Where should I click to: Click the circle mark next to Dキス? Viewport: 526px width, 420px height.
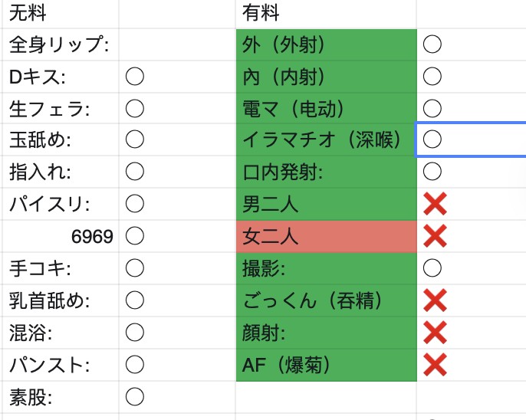135,77
